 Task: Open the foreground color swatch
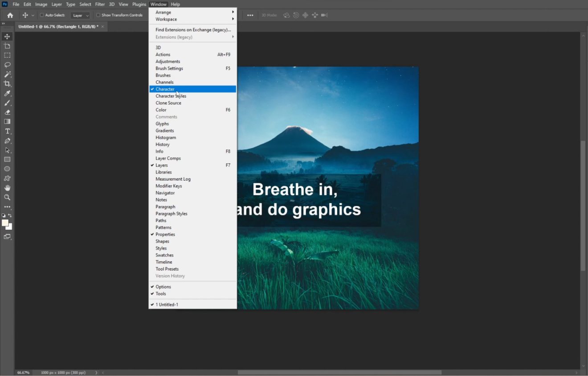pyautogui.click(x=5, y=223)
